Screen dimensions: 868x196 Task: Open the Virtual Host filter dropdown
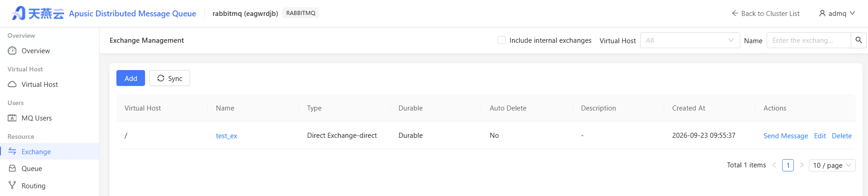(690, 40)
